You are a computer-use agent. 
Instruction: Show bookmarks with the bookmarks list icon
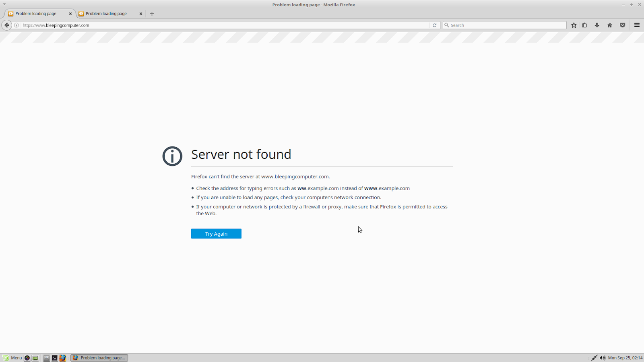(x=584, y=25)
